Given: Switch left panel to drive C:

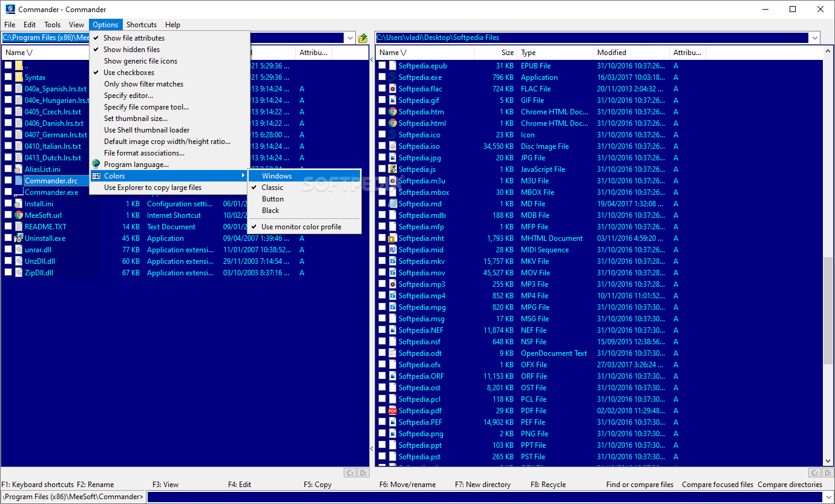Looking at the screenshot, I should pos(350,473).
